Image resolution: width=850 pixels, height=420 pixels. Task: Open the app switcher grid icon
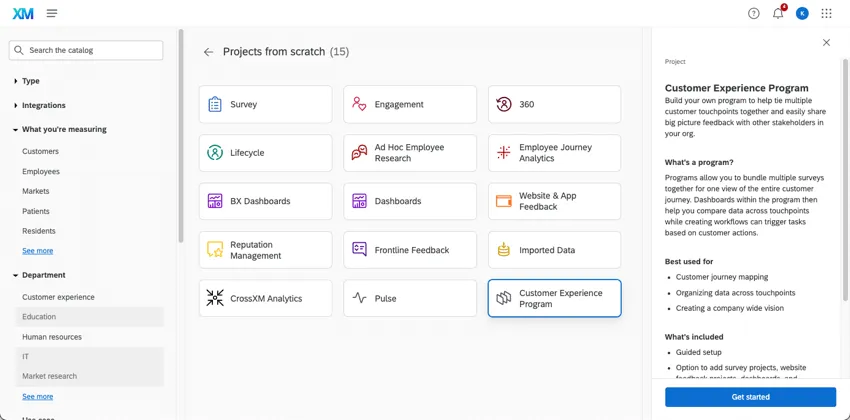826,13
